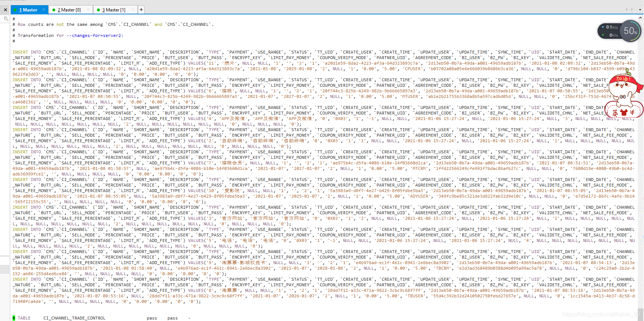Toggle the 半 half-width indicator

click(x=632, y=112)
